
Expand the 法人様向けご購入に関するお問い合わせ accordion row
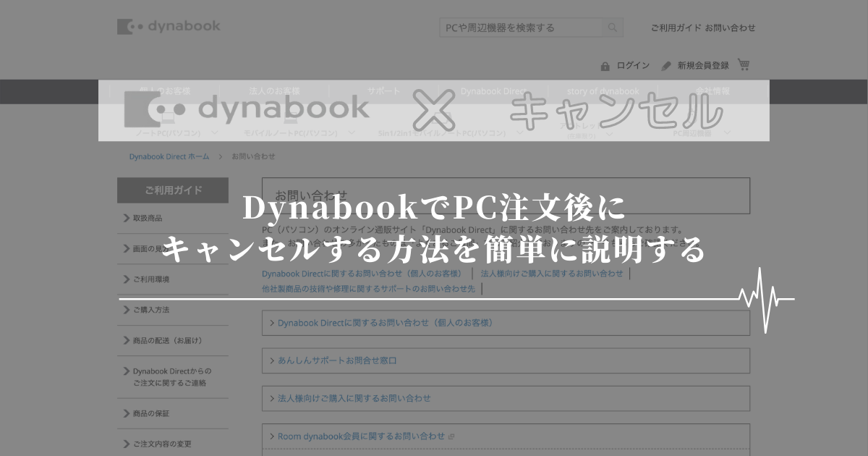[506, 398]
